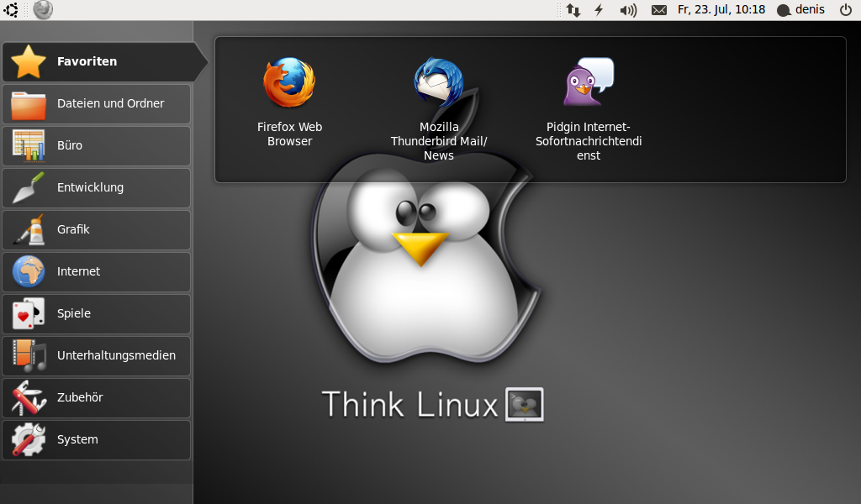Open the user menu for denis
The height and width of the screenshot is (504, 861).
(x=801, y=10)
